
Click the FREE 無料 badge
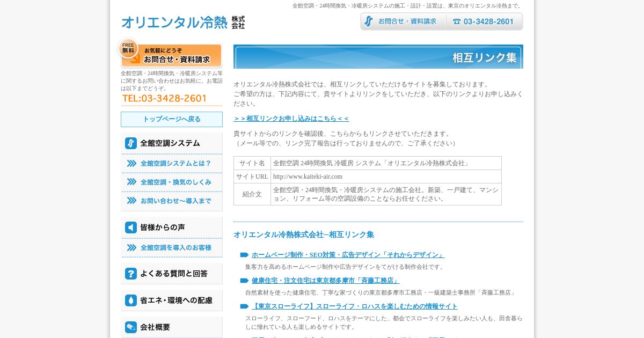tap(128, 48)
